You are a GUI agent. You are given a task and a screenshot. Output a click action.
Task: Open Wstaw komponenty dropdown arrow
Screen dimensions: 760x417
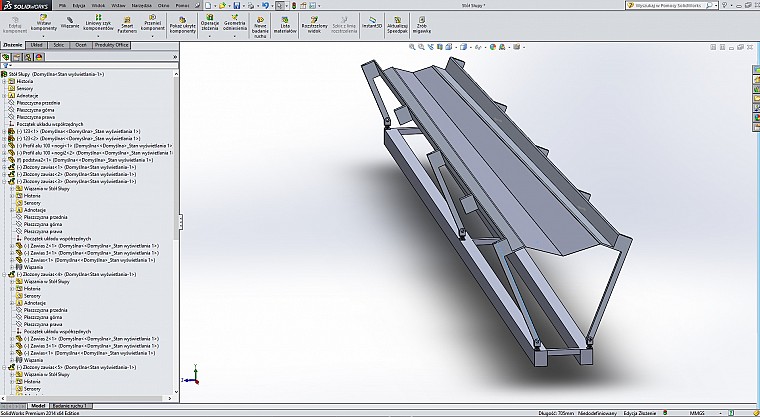pyautogui.click(x=44, y=36)
